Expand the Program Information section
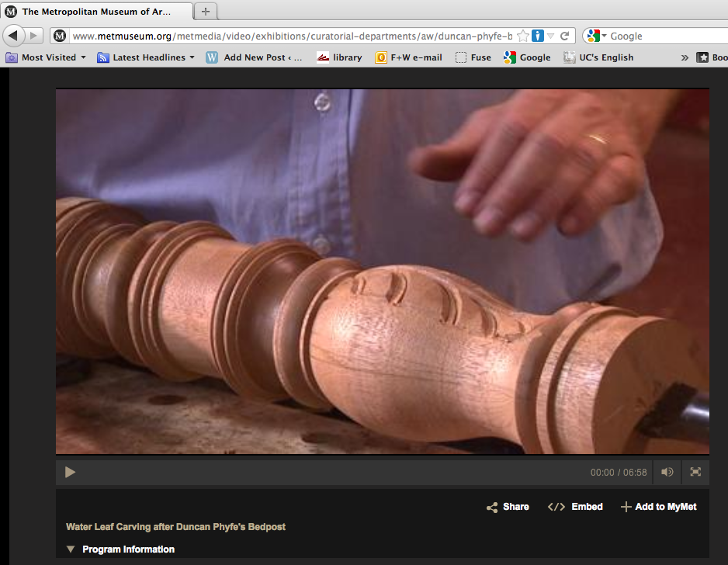The width and height of the screenshot is (728, 565). click(x=120, y=549)
